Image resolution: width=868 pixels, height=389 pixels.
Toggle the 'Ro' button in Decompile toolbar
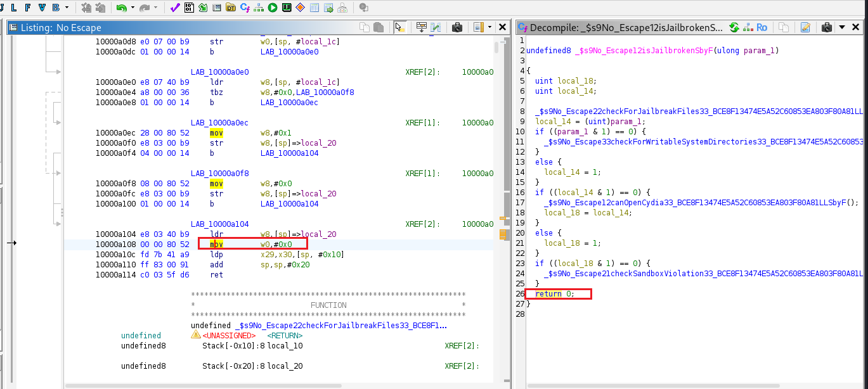761,27
